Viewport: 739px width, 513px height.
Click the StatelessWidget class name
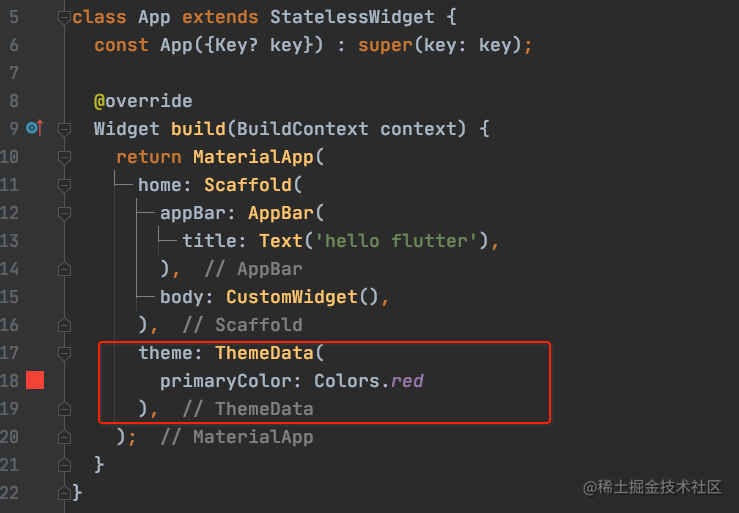[x=352, y=17]
